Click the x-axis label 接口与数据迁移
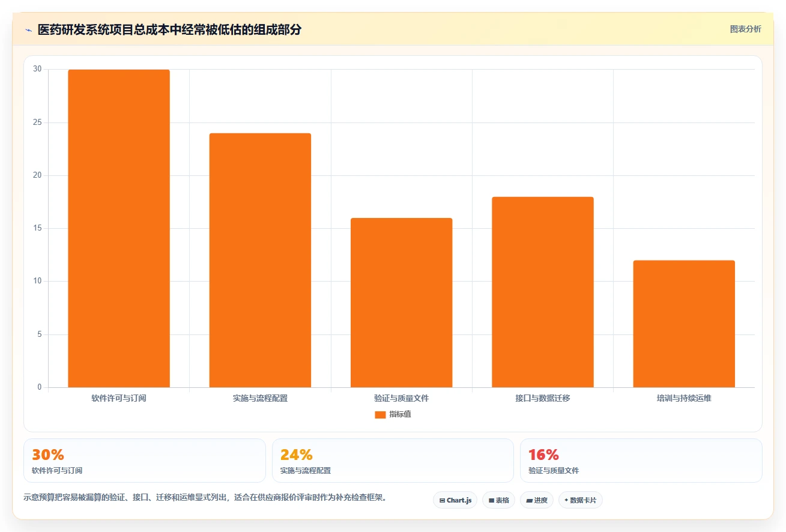Viewport: 786px width, 532px height. (543, 398)
